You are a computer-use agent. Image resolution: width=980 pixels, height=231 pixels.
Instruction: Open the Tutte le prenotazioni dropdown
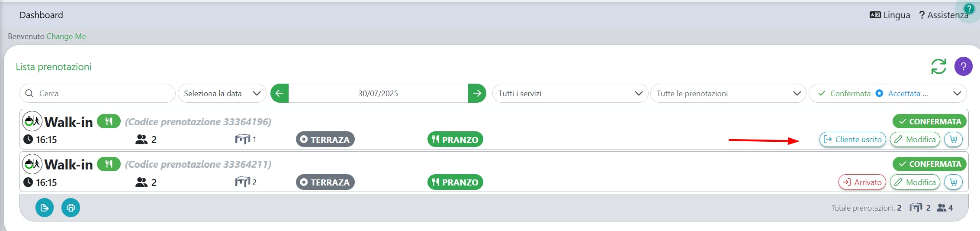tap(728, 93)
